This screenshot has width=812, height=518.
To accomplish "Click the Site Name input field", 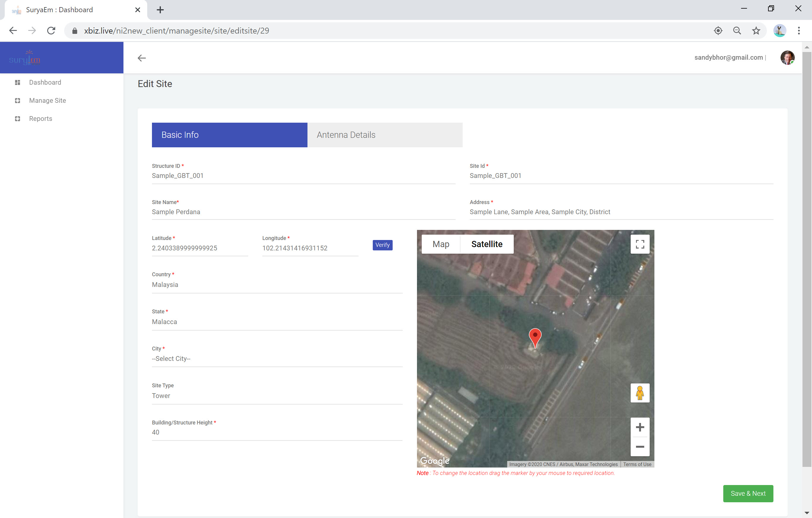I will [303, 212].
